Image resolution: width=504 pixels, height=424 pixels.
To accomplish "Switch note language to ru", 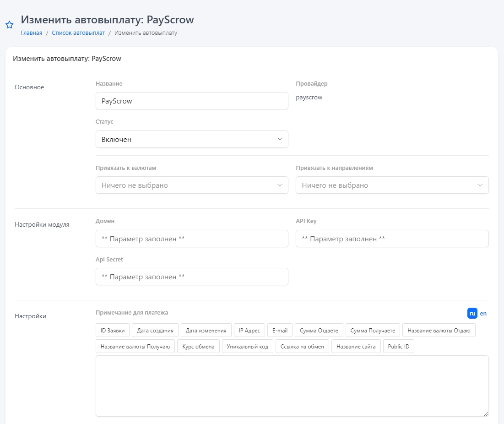I will click(472, 314).
